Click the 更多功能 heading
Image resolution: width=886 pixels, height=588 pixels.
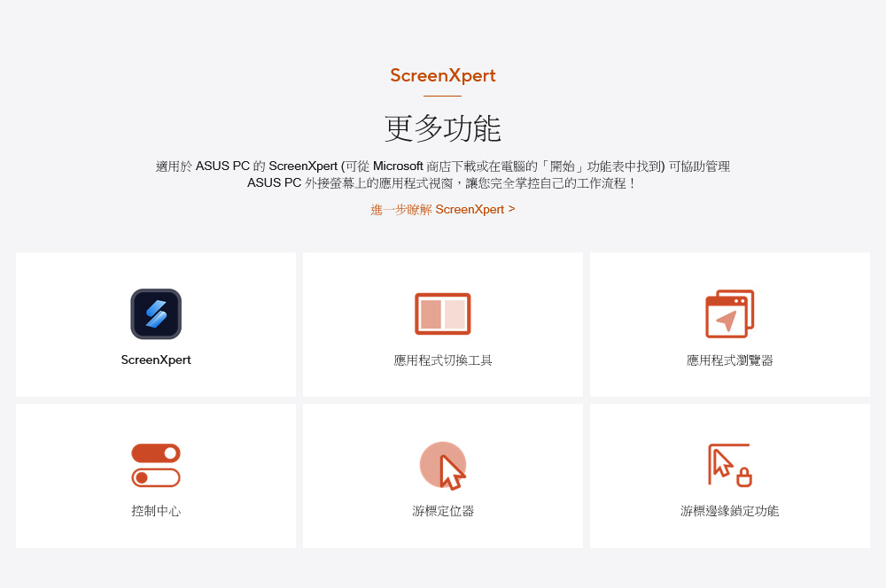442,128
